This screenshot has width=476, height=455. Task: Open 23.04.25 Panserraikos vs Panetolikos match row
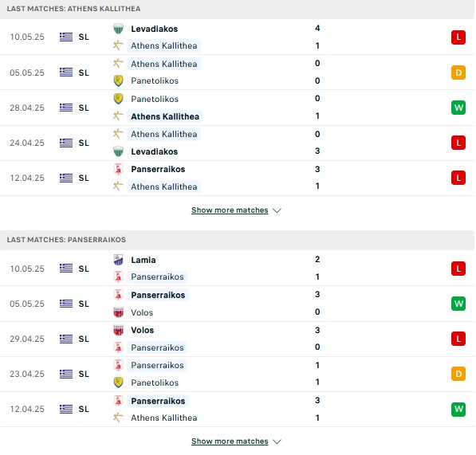pos(238,374)
